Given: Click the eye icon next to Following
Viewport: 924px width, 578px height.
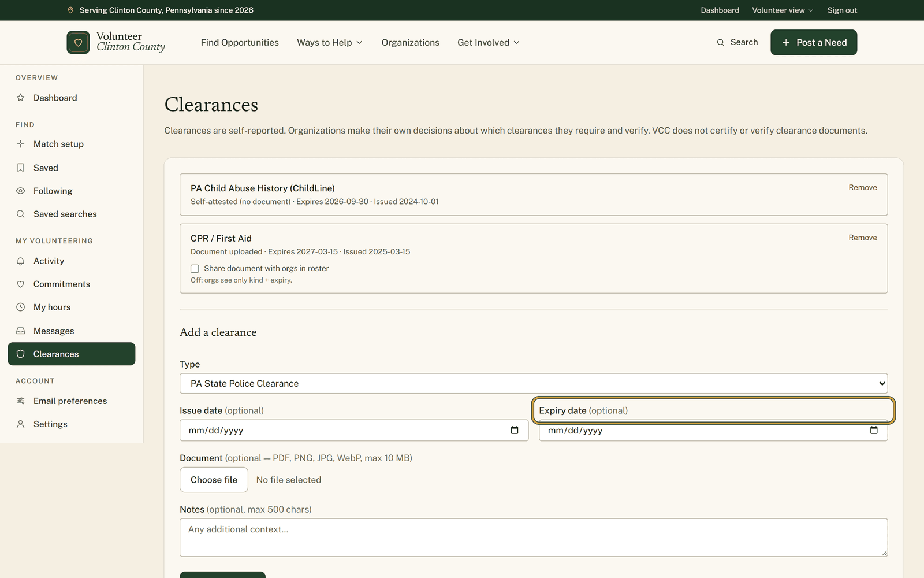Looking at the screenshot, I should click(x=21, y=191).
